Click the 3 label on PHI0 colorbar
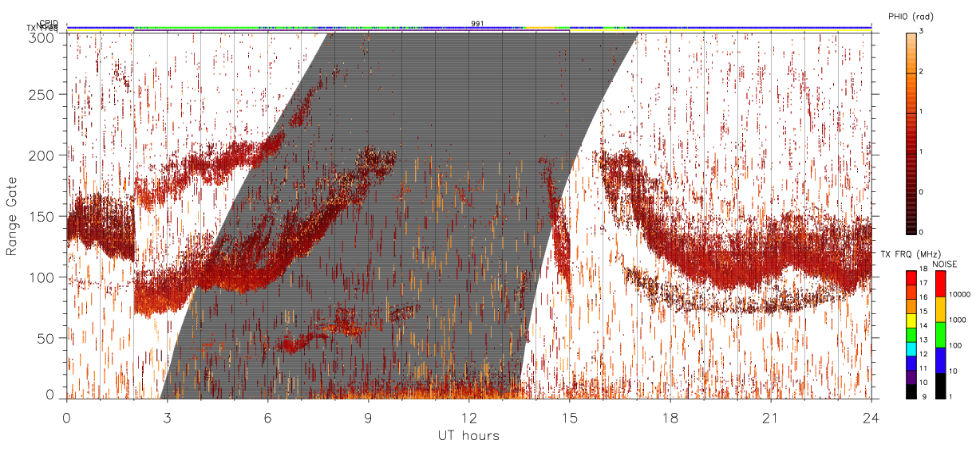The image size is (980, 452). tap(921, 32)
